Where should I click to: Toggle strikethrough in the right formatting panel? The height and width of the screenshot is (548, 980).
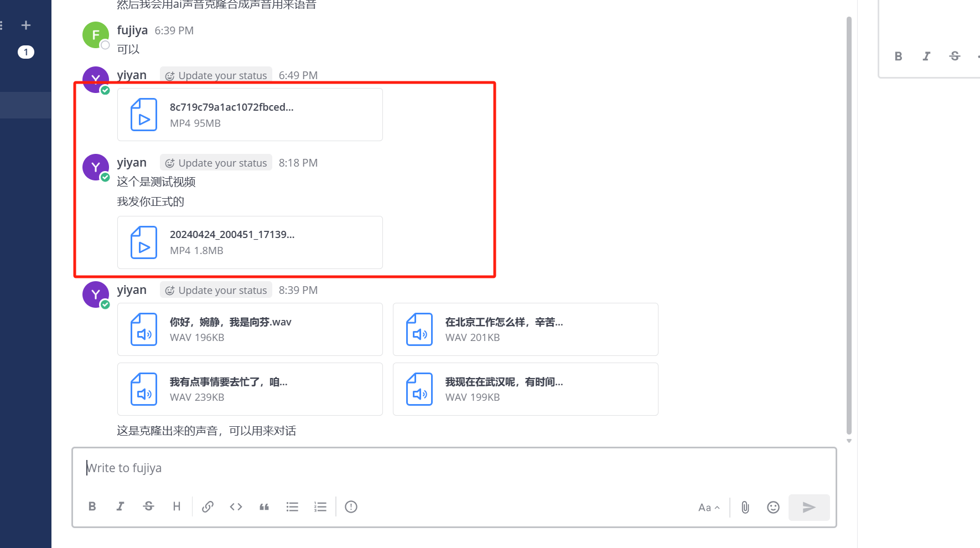(x=955, y=56)
